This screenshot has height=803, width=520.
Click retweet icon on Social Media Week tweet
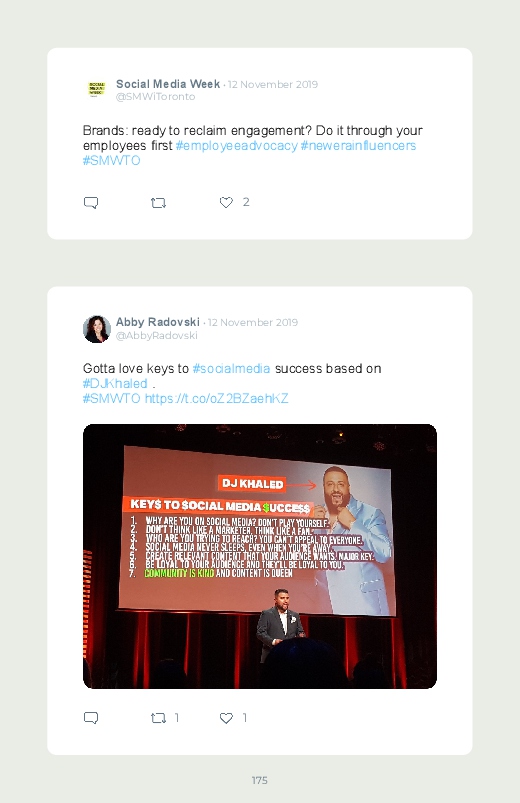point(158,203)
